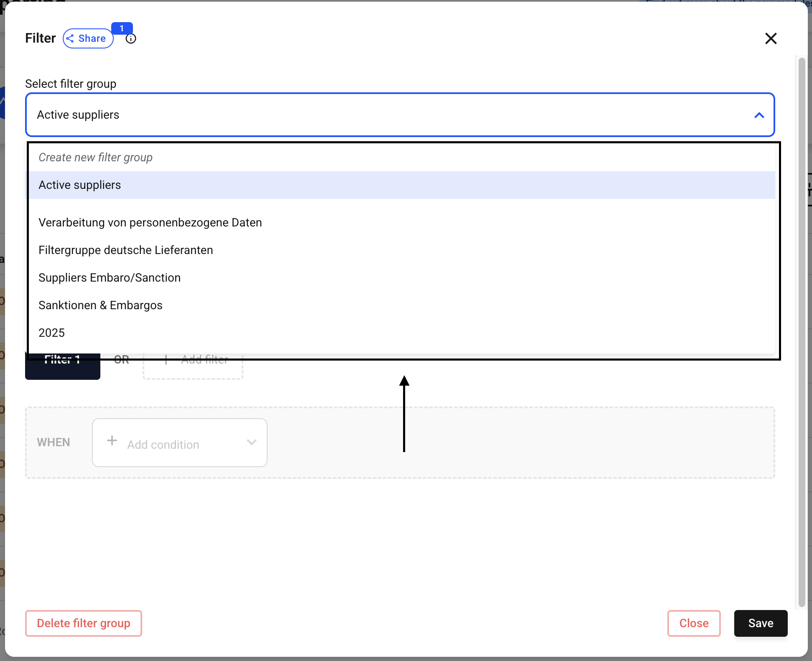
Task: Click the blue badge showing 1
Action: (x=122, y=28)
